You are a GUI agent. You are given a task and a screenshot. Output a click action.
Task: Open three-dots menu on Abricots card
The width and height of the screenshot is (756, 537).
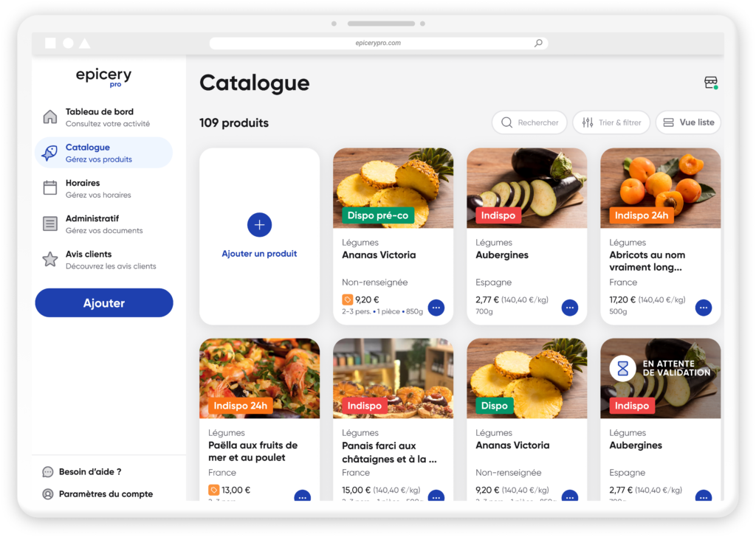point(703,308)
